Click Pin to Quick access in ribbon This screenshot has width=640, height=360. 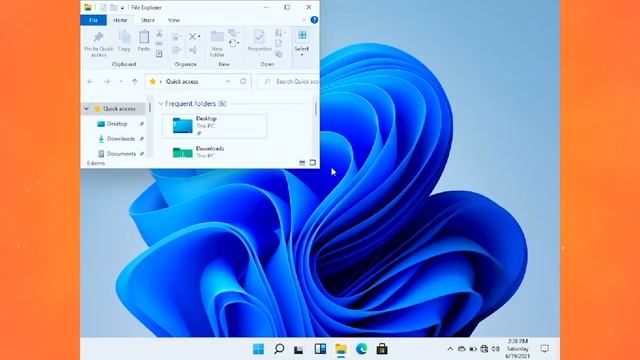click(98, 44)
